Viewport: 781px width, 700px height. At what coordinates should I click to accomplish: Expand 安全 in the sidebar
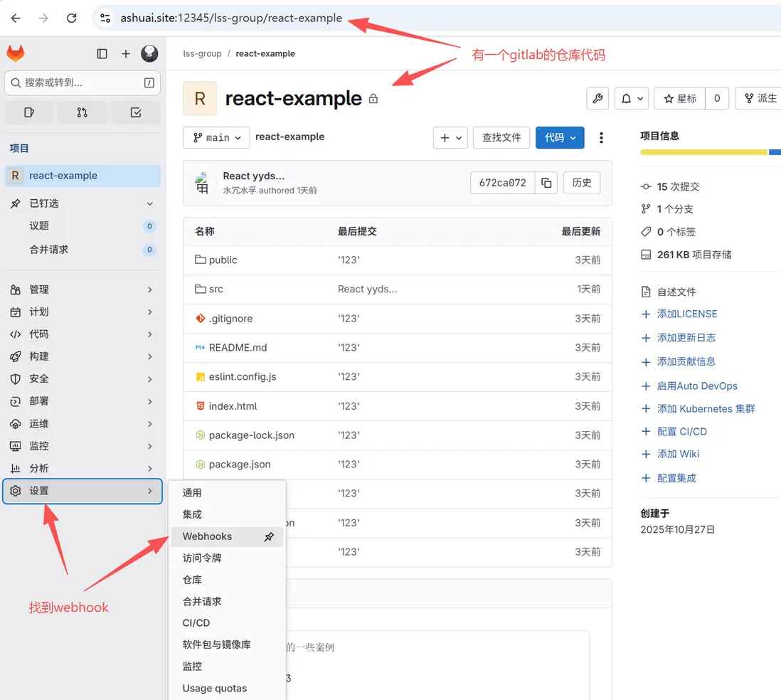(83, 379)
